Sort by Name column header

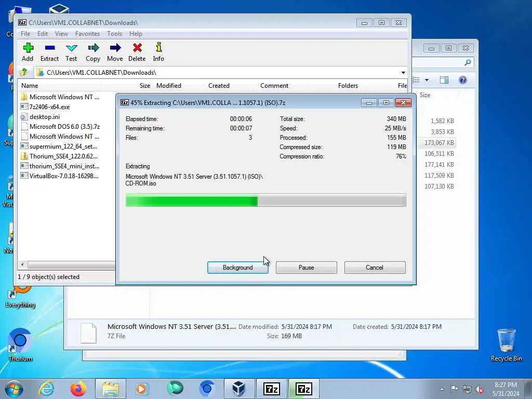tap(30, 86)
